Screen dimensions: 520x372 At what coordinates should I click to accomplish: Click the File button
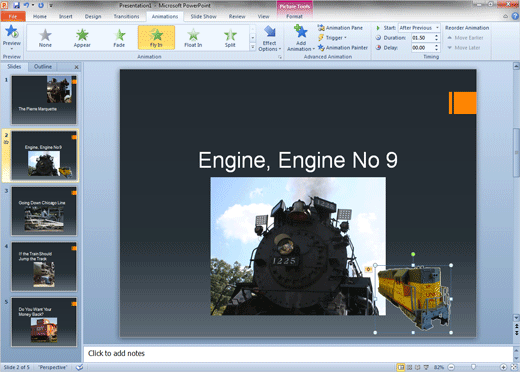(13, 16)
